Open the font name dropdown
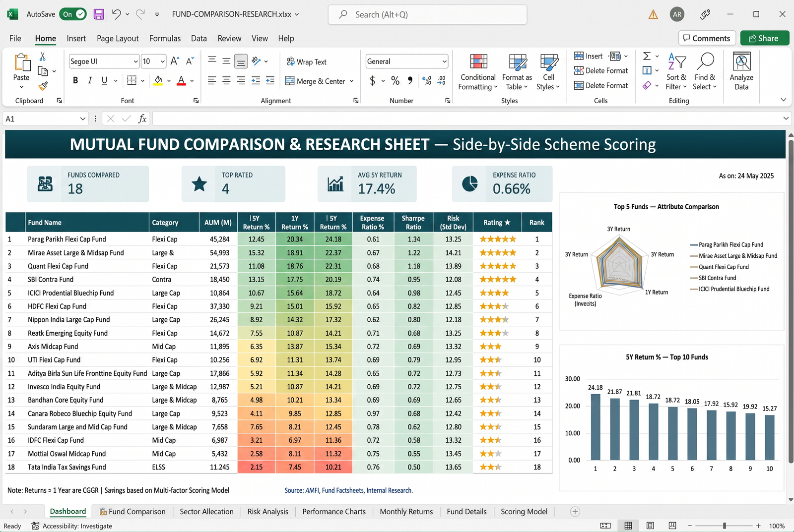This screenshot has height=532, width=794. click(x=135, y=61)
